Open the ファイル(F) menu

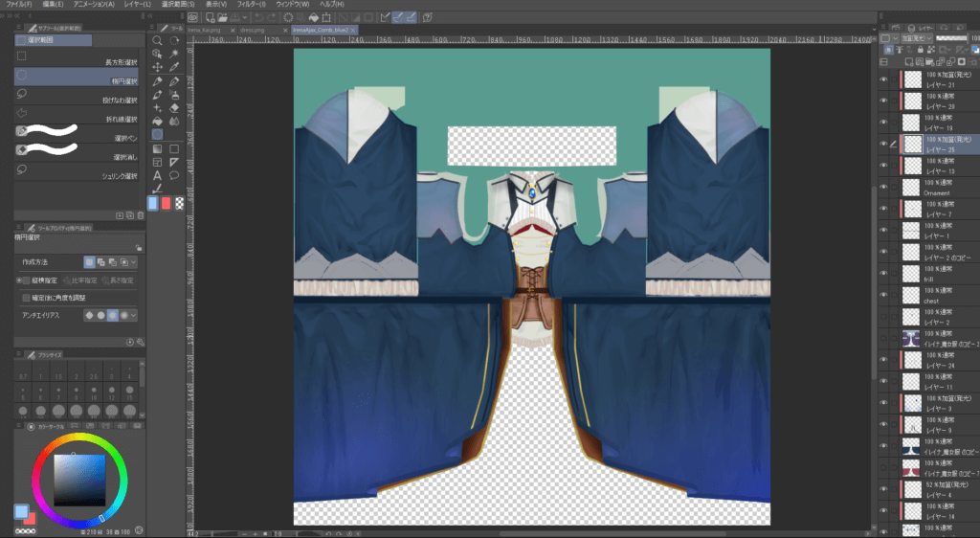coord(19,5)
